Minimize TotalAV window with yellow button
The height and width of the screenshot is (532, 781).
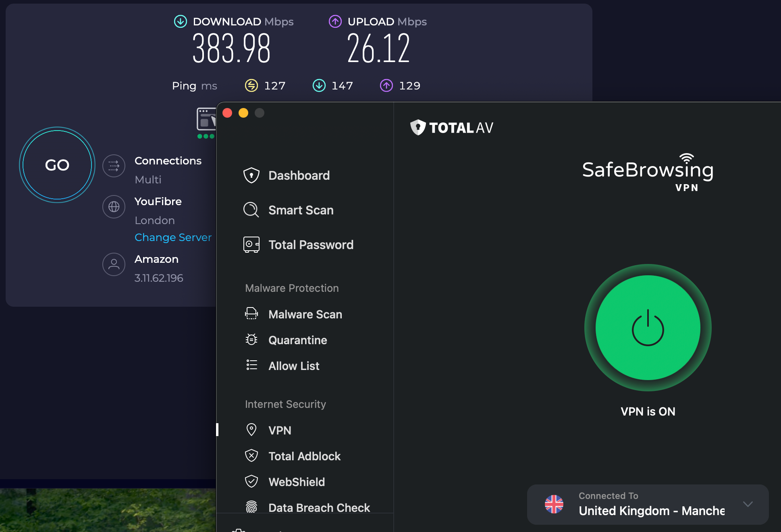(x=243, y=113)
